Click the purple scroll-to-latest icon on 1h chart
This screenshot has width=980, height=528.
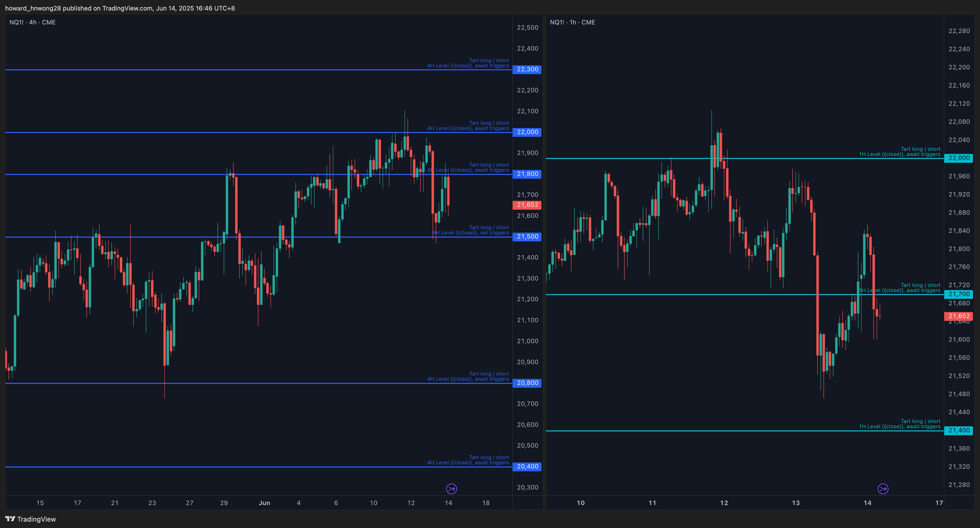[x=883, y=488]
